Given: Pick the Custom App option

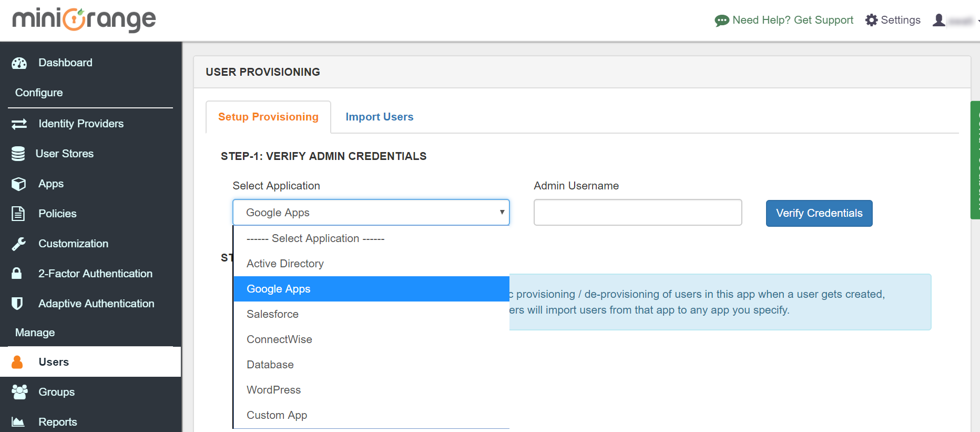Looking at the screenshot, I should [277, 415].
